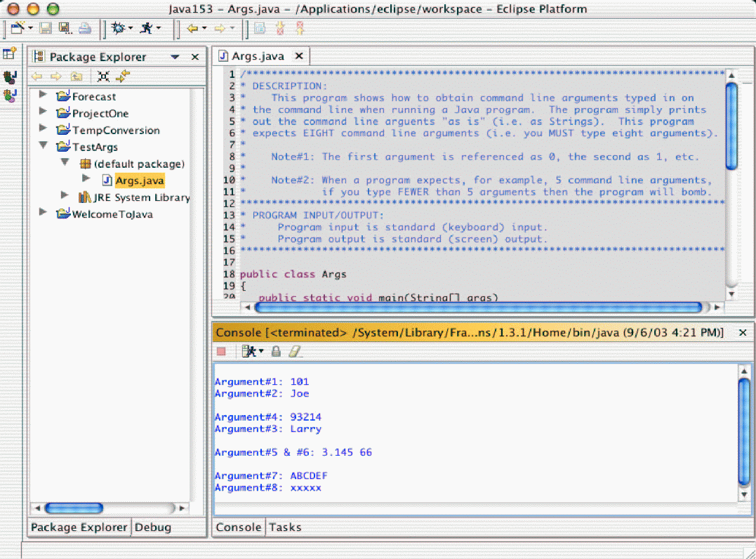Terminate the running console process
The image size is (756, 559).
point(220,352)
